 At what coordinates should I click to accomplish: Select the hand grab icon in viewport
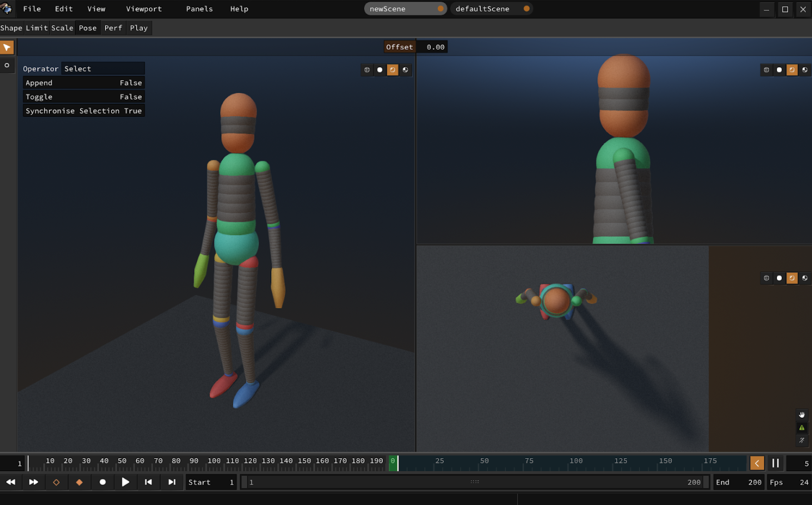(801, 415)
